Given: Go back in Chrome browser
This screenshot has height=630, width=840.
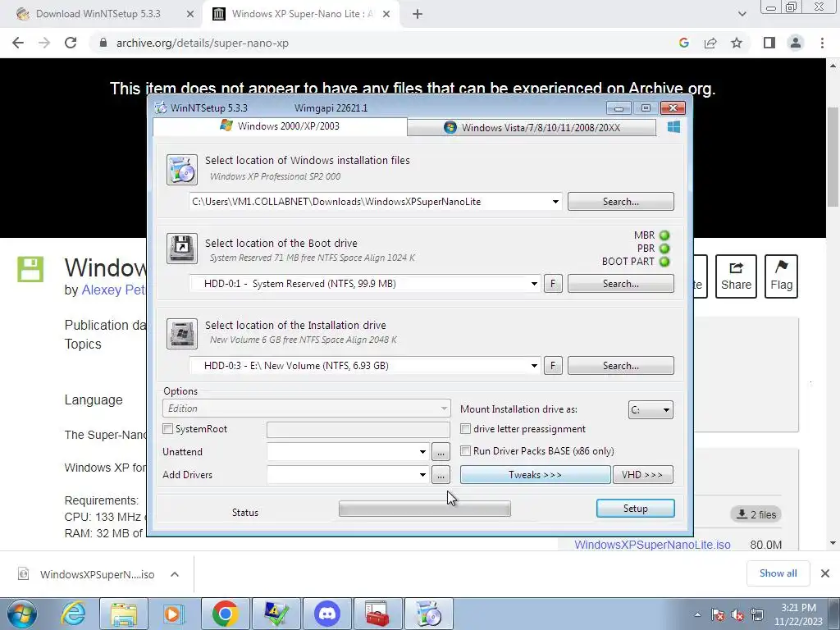Looking at the screenshot, I should coord(18,43).
